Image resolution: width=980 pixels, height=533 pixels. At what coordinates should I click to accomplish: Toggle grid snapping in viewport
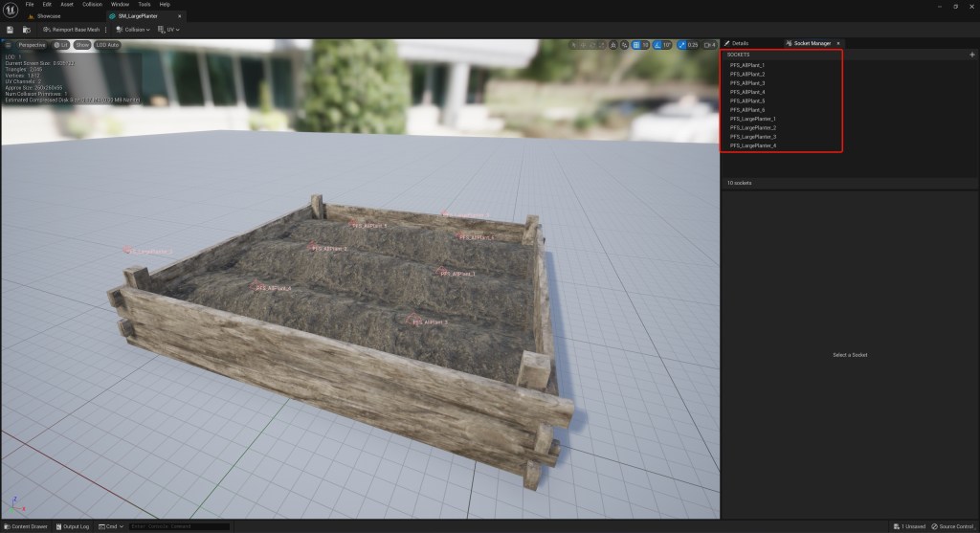point(638,45)
